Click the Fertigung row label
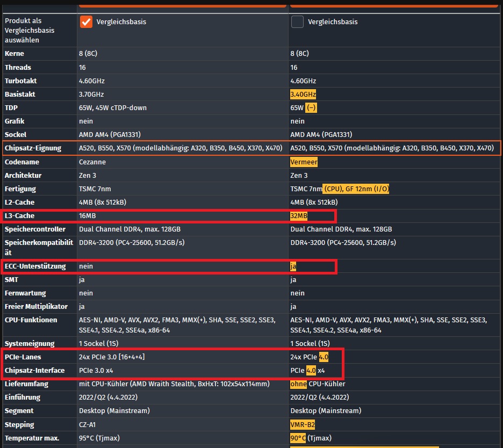The width and height of the screenshot is (503, 448). [20, 189]
